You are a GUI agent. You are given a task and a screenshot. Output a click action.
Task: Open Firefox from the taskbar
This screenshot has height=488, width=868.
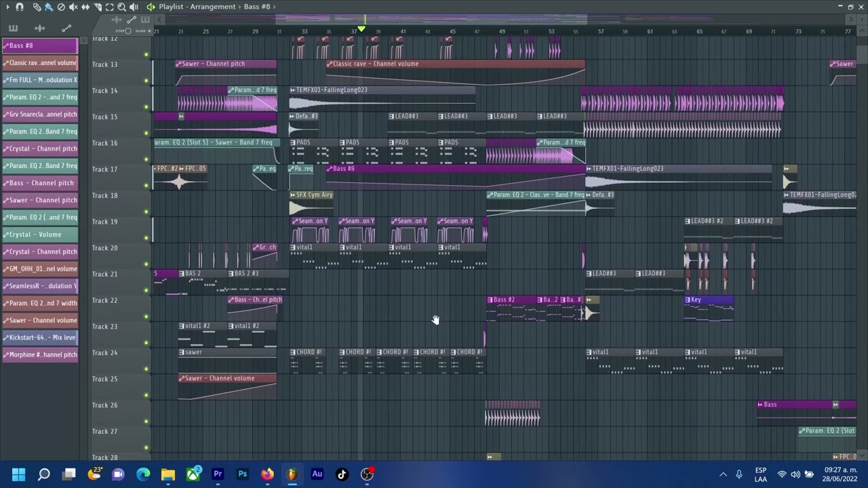click(267, 474)
